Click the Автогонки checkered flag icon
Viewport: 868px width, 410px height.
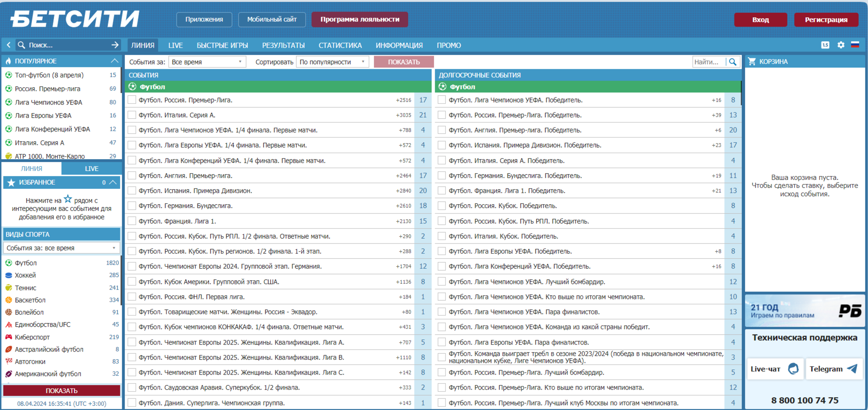pos(9,361)
